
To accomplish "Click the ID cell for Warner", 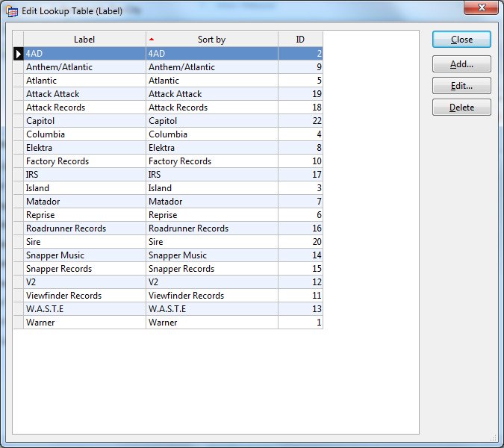I will 300,323.
